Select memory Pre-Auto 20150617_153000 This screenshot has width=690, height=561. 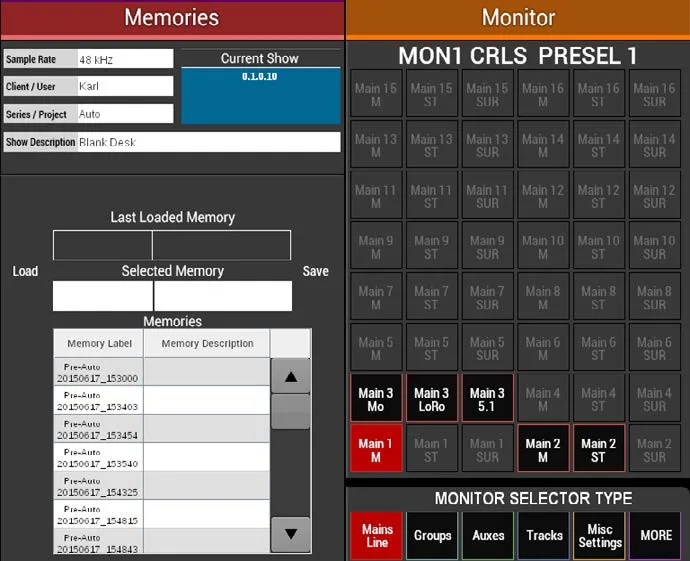click(x=162, y=372)
